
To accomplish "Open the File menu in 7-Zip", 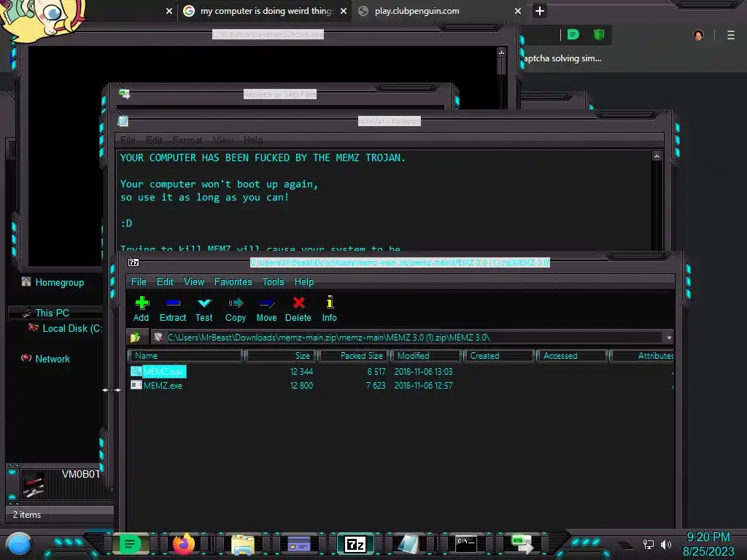I will 139,281.
